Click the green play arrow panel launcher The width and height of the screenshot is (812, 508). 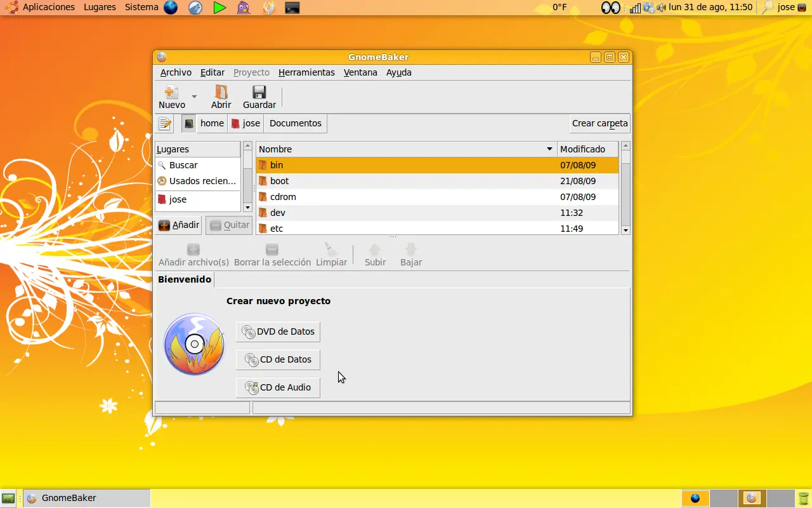click(x=219, y=8)
